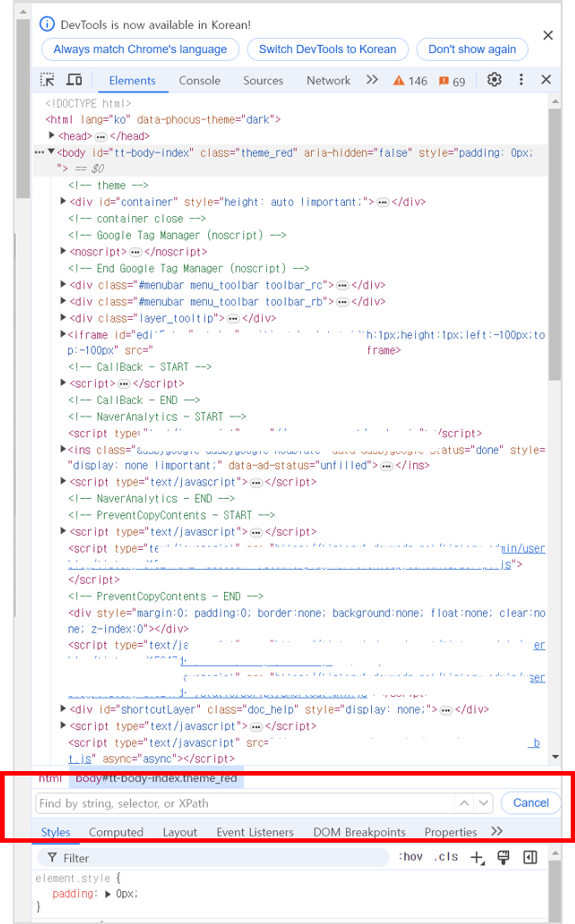Click the Elements panel vertical scrollbar
This screenshot has width=575, height=924.
pos(555,244)
